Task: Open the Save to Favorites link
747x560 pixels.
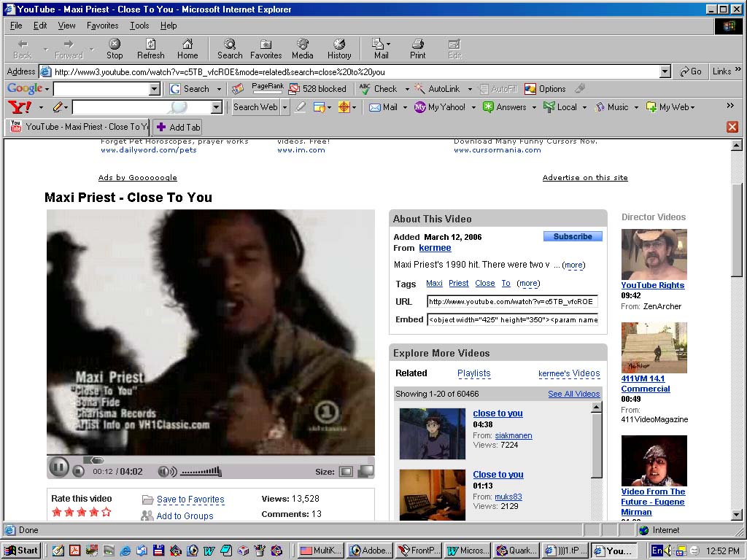Action: point(190,499)
